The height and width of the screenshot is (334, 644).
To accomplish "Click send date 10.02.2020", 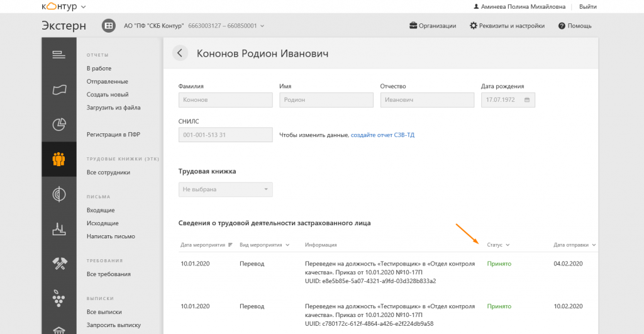I will [568, 306].
